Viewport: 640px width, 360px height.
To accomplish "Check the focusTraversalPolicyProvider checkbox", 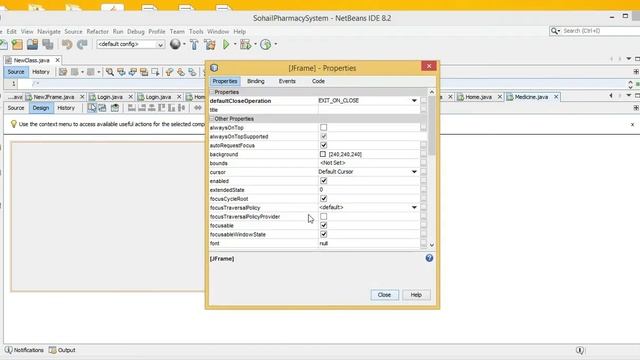I will 324,216.
